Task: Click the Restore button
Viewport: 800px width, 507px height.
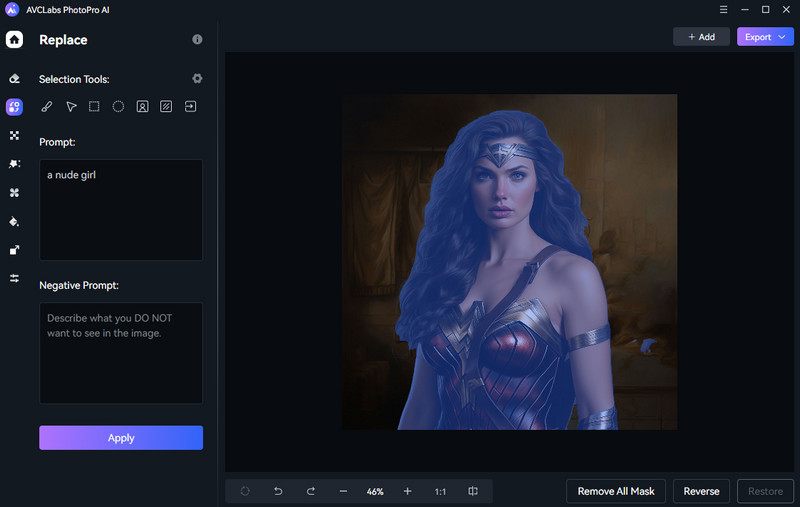Action: (765, 491)
